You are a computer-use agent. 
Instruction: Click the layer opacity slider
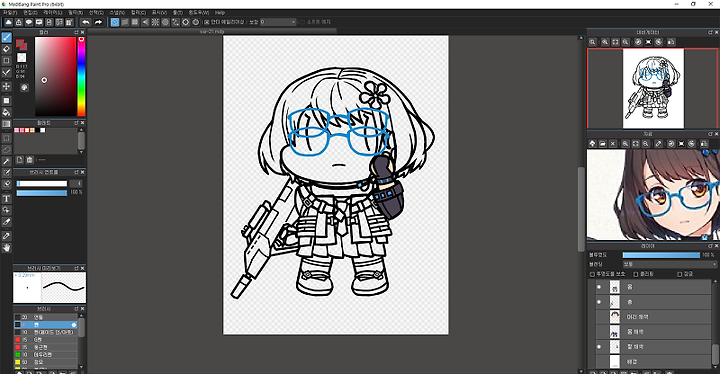(x=661, y=255)
